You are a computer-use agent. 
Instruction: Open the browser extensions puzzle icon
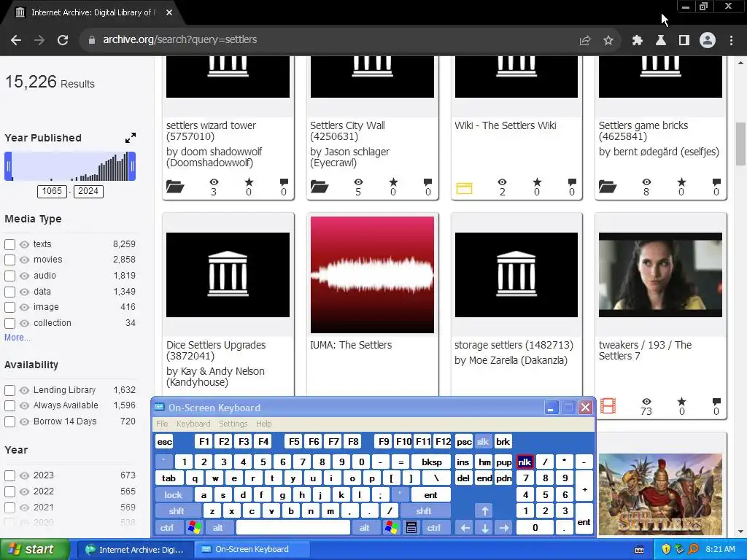[637, 41]
